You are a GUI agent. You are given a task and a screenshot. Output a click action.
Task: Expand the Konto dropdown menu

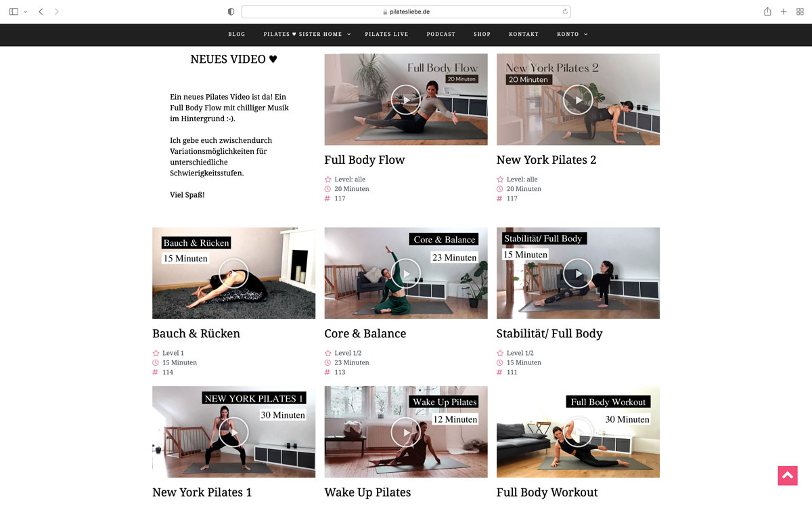click(572, 34)
